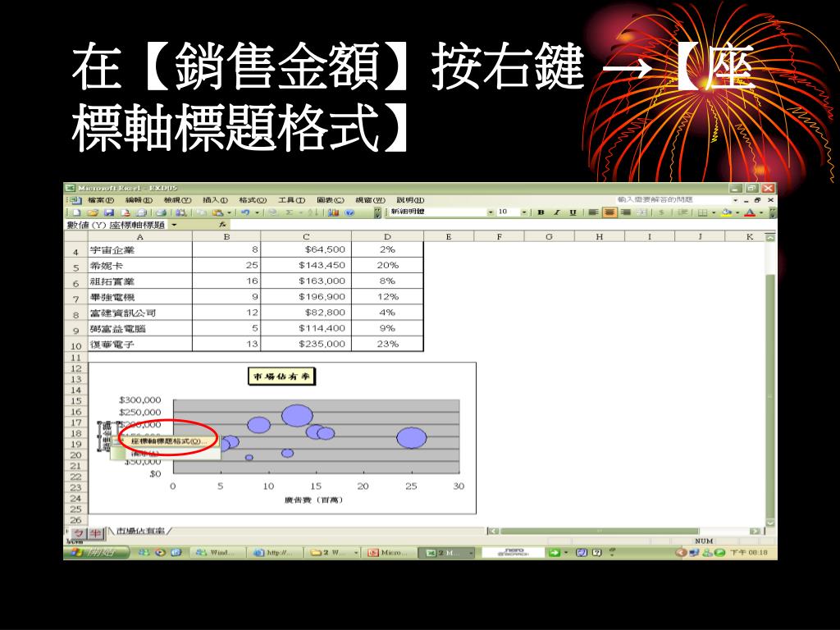
Task: Open the 編輯(E) Edit menu
Action: (x=139, y=200)
